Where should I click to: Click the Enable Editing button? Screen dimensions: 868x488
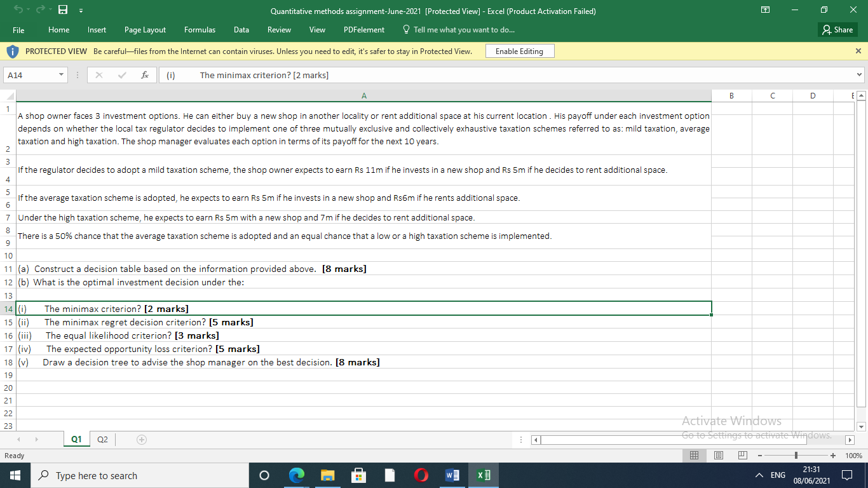click(519, 51)
